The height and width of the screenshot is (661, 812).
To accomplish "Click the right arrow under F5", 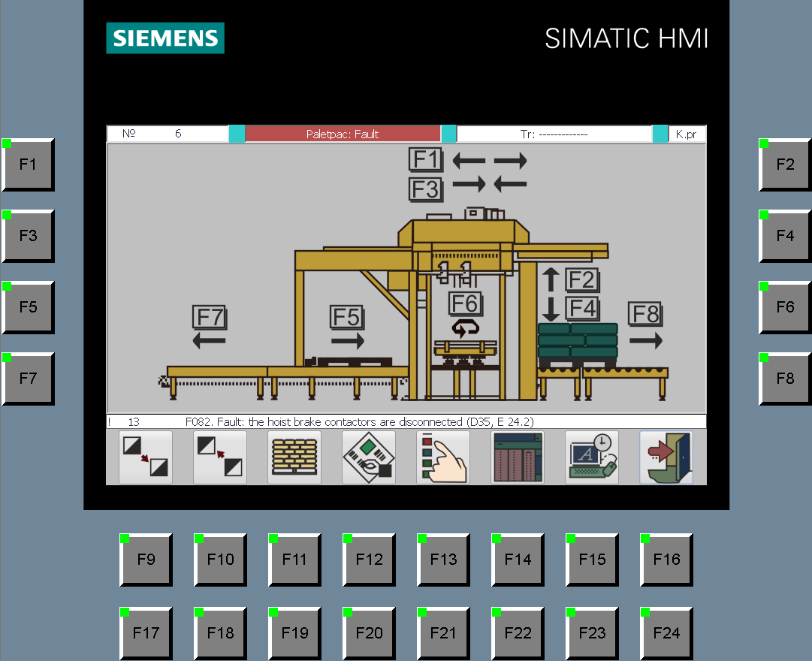I will coord(348,341).
